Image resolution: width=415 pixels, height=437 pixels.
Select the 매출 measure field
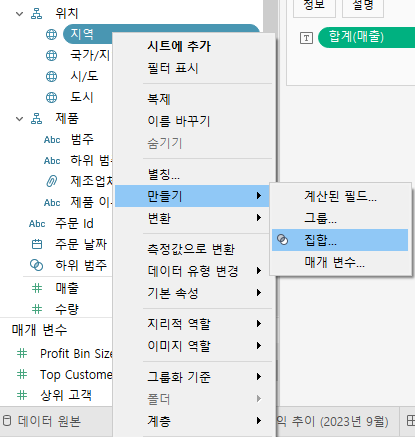click(x=67, y=288)
